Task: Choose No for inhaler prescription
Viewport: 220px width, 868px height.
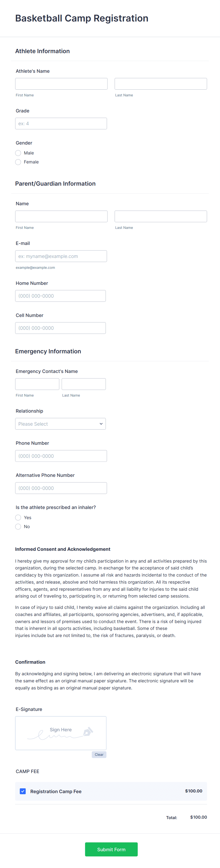Action: pyautogui.click(x=18, y=526)
